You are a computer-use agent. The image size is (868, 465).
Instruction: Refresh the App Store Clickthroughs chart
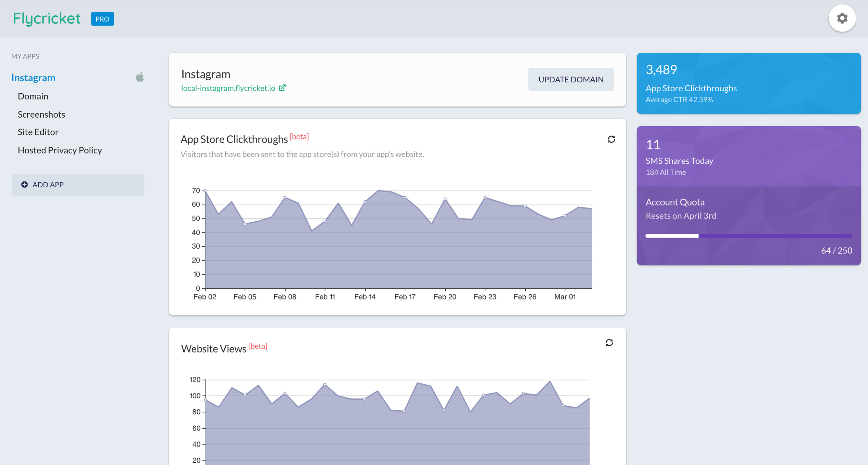[x=611, y=139]
